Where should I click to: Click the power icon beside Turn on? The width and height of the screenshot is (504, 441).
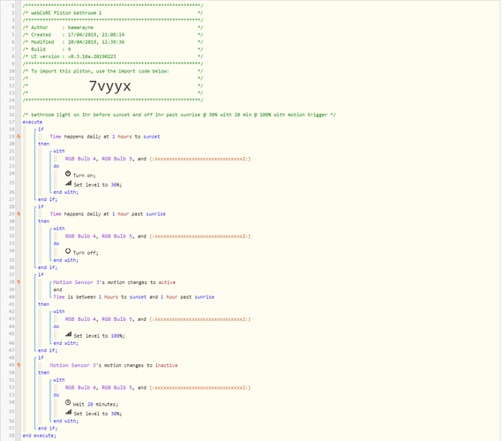pyautogui.click(x=68, y=174)
